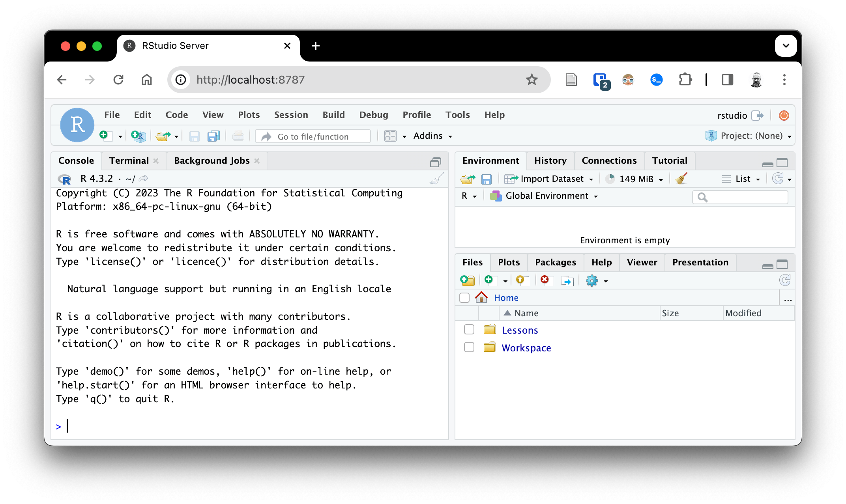The image size is (846, 504).
Task: Select the checkbox beside the Workspace folder
Action: pos(469,347)
